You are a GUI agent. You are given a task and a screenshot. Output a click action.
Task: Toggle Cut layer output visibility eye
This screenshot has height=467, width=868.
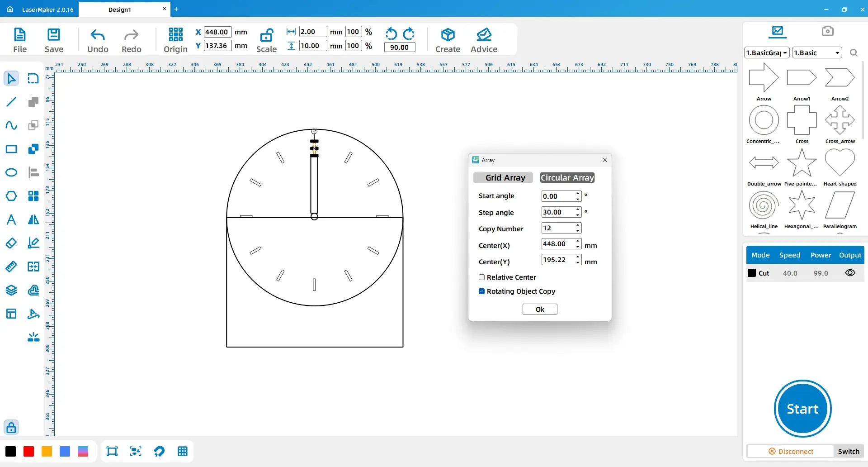pos(850,273)
